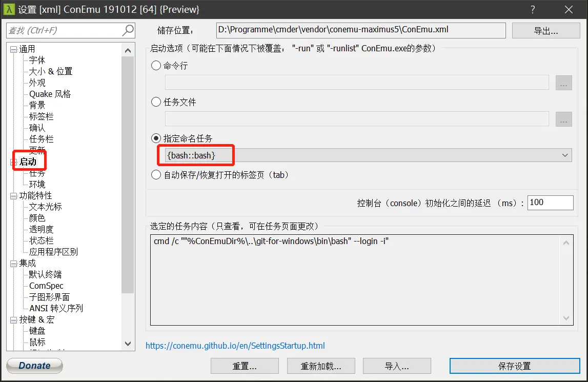Screen dimensions: 588x382
Task: Select the 功能特性 tree item
Action: click(x=35, y=195)
